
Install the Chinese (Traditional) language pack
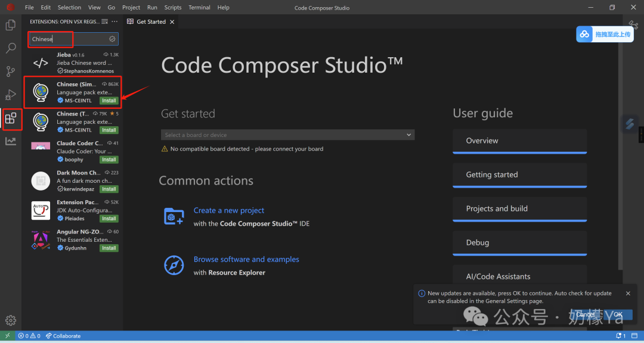tap(109, 130)
